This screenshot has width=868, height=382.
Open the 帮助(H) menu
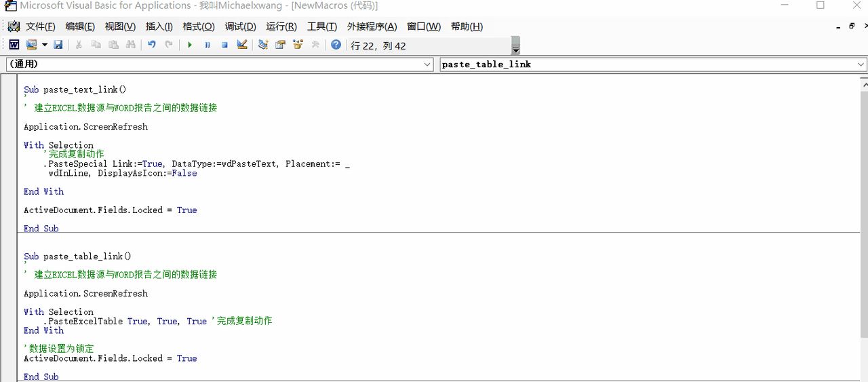(467, 26)
